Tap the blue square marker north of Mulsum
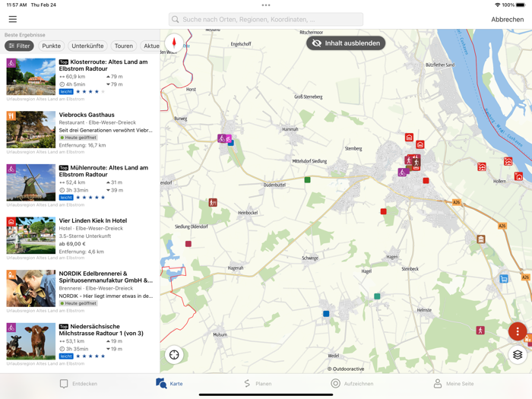 pos(326,314)
